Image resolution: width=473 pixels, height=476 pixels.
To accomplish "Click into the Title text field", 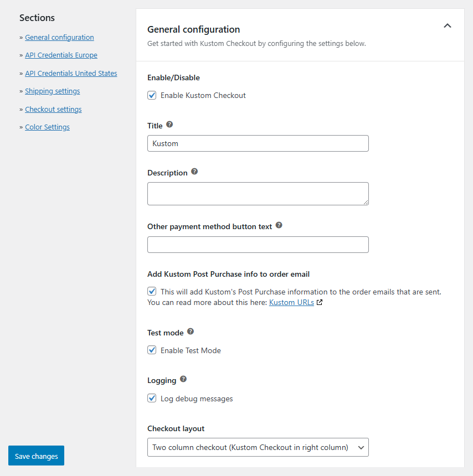I will pos(258,143).
